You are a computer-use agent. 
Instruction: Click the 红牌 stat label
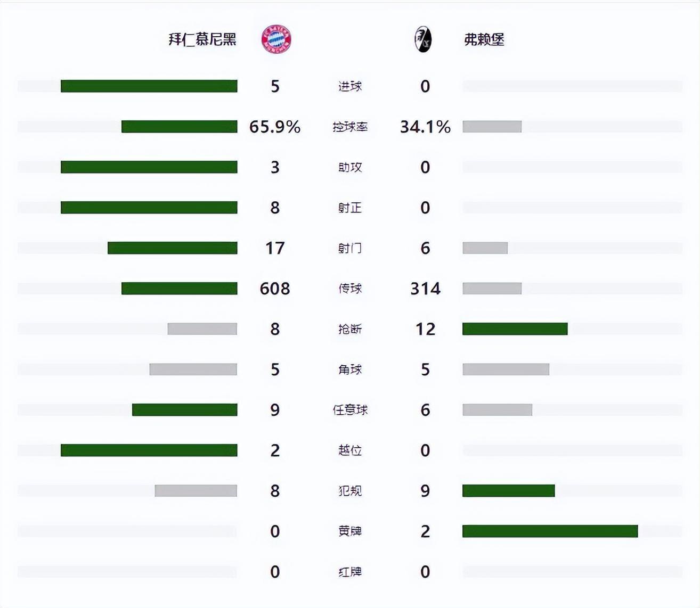tap(350, 572)
